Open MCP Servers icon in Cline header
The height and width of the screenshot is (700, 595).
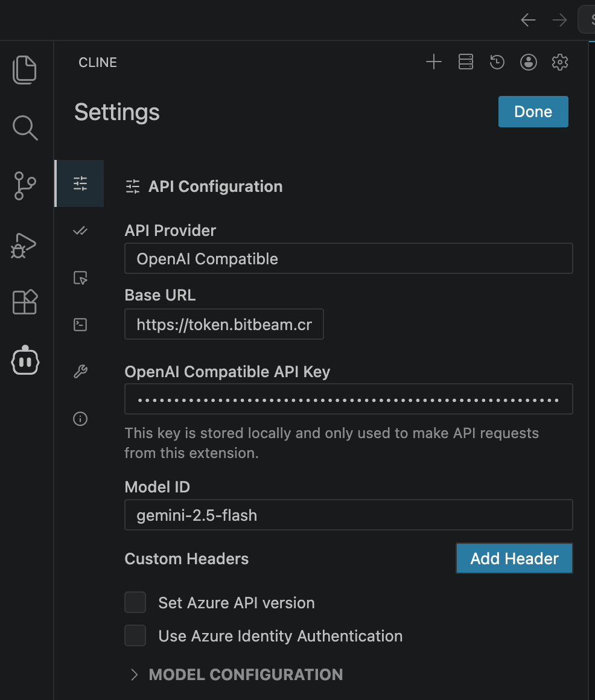coord(465,62)
